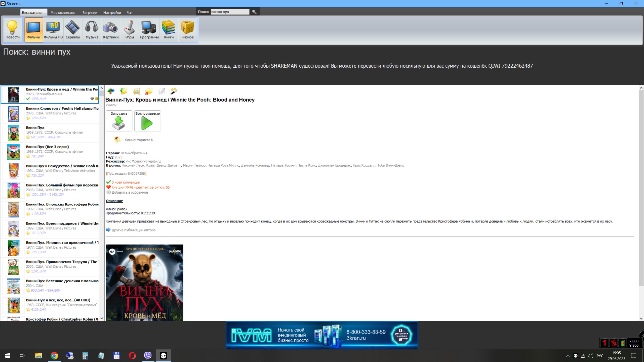Open the Фильмы HD category
The width and height of the screenshot is (644, 362).
53,30
